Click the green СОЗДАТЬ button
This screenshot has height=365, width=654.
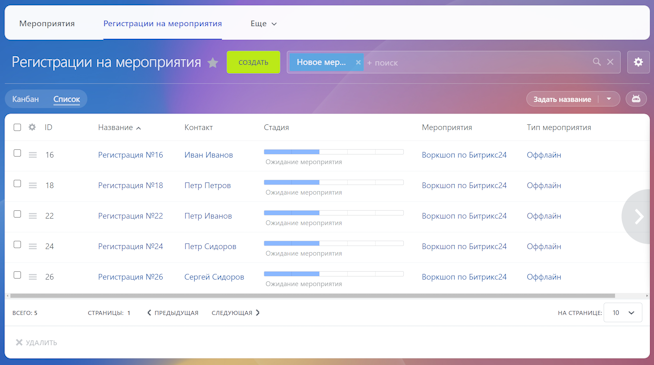253,62
